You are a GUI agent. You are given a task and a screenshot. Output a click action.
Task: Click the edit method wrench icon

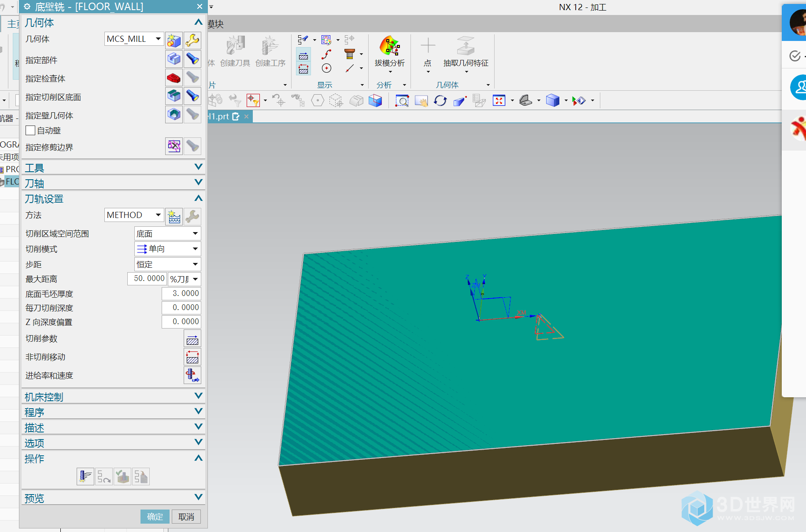click(192, 216)
